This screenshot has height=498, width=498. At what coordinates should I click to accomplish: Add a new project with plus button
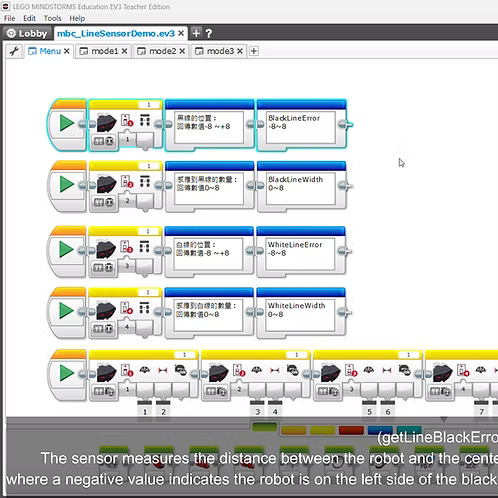point(196,33)
